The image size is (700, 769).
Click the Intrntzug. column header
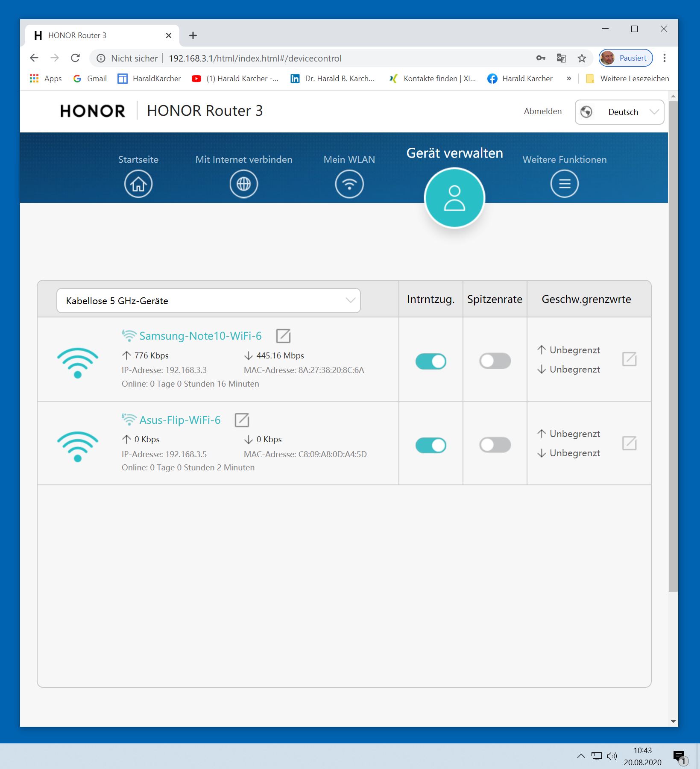tap(431, 299)
